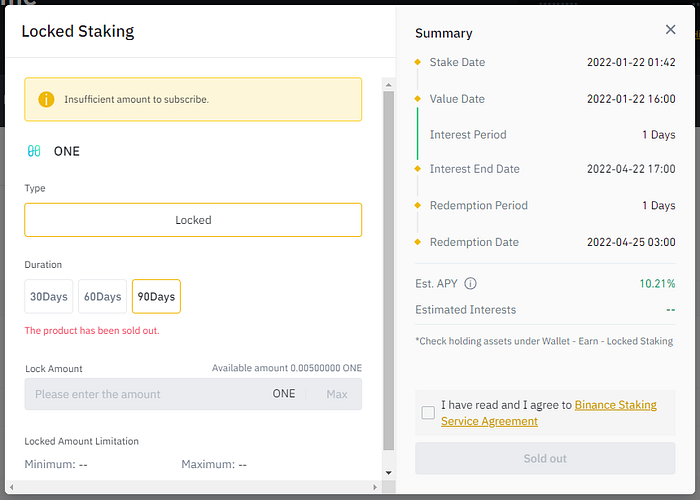Click the 'Insufficient amount to subscribe.' text
Screen dimensions: 700x500
(x=137, y=99)
